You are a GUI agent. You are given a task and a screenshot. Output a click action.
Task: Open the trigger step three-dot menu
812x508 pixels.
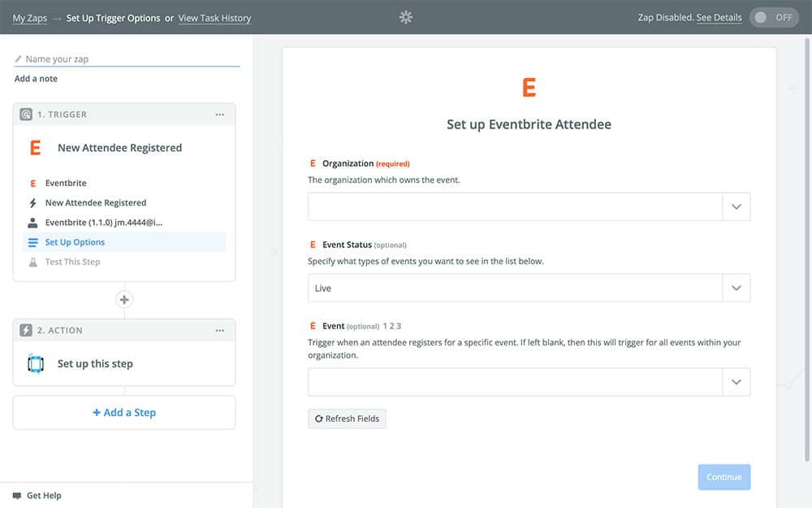[219, 115]
